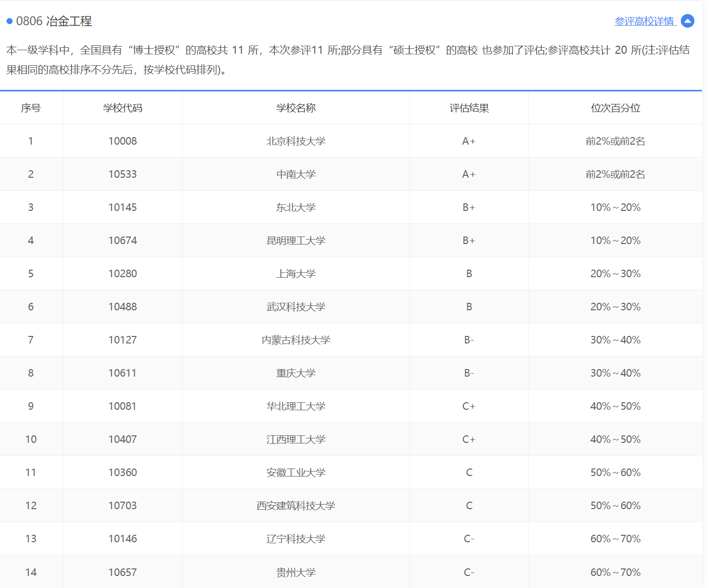Screen dimensions: 714x588
Task: Collapse the table via the blue chevron icon
Action: click(687, 21)
